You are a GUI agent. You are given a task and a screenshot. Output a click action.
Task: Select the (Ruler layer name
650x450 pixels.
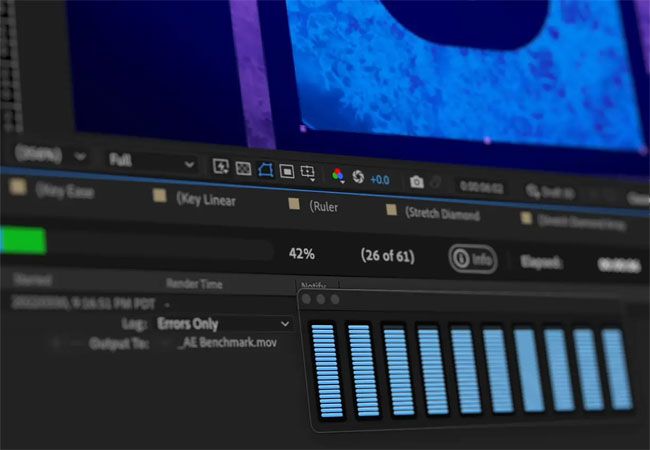pyautogui.click(x=324, y=206)
